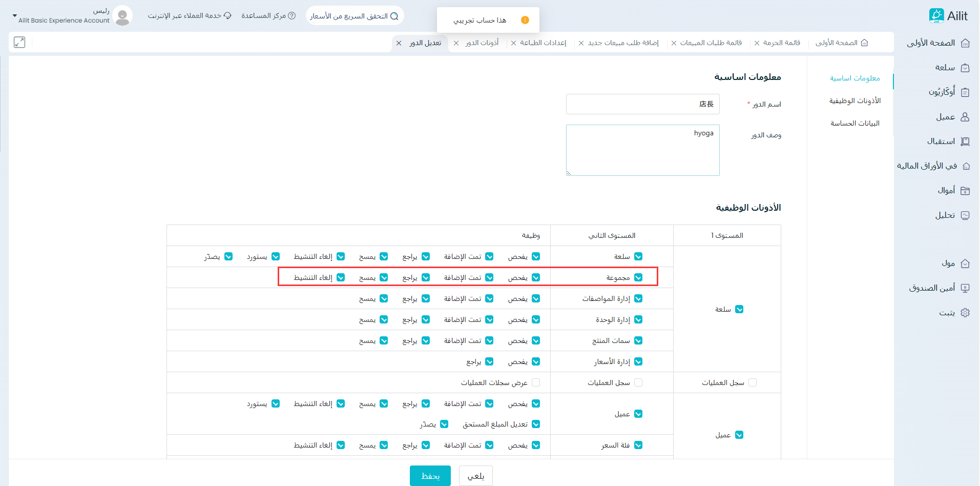Expand the account dropdown arrow
Image resolution: width=980 pixels, height=486 pixels.
[14, 16]
